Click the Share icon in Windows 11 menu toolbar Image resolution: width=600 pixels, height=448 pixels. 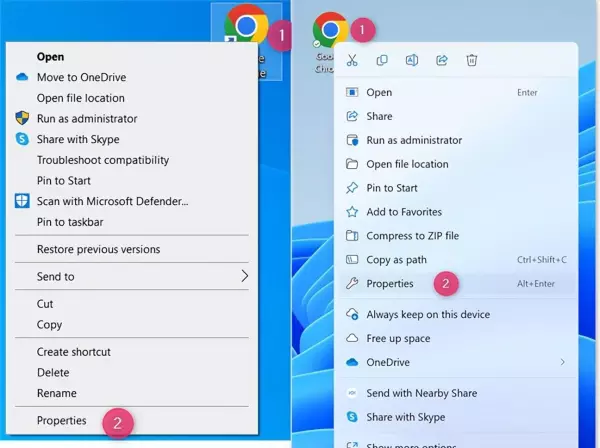coord(442,60)
